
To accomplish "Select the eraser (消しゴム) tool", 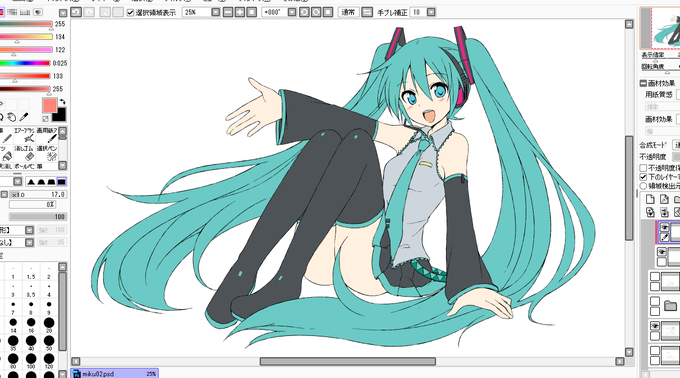I will point(25,153).
